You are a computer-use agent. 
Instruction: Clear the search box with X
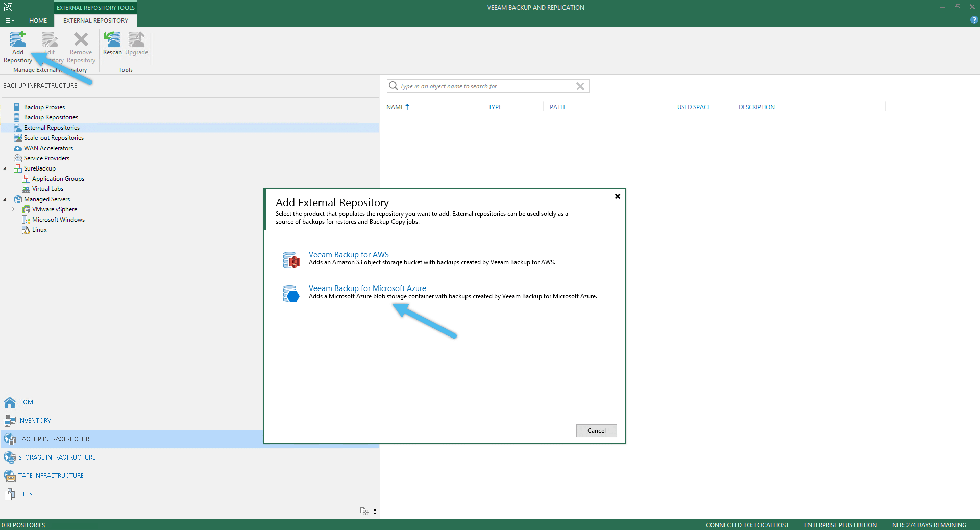tap(580, 86)
